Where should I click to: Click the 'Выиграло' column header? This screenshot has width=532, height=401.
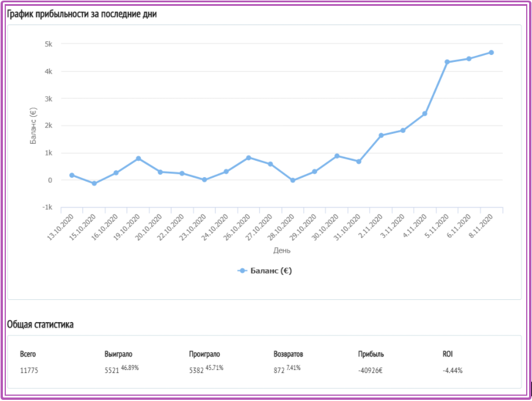point(119,354)
